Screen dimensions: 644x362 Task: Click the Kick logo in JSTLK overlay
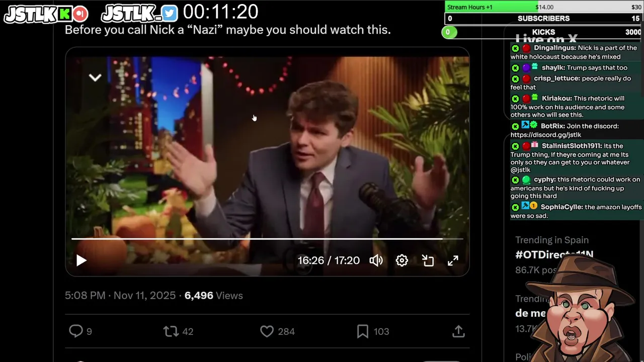pyautogui.click(x=65, y=14)
